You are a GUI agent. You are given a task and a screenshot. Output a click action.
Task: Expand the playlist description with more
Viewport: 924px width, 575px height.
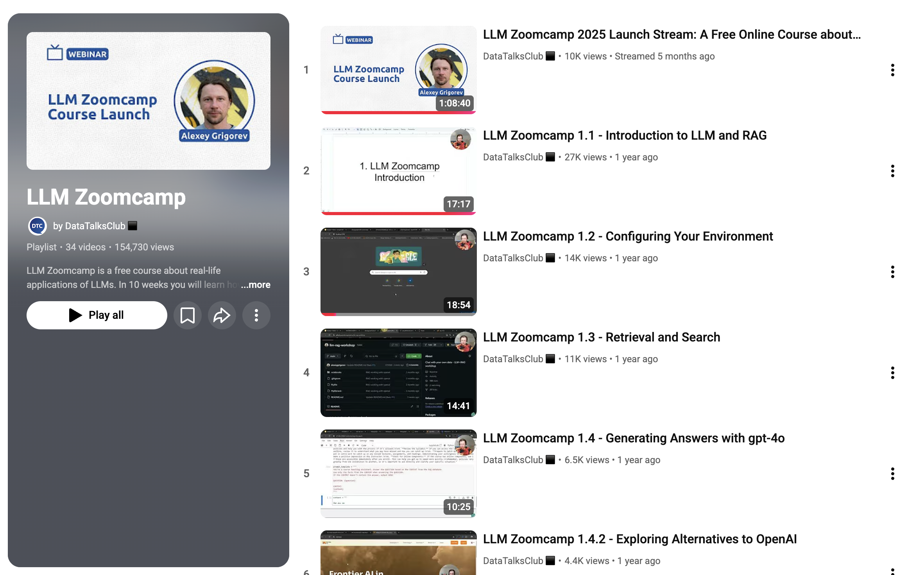pos(256,285)
